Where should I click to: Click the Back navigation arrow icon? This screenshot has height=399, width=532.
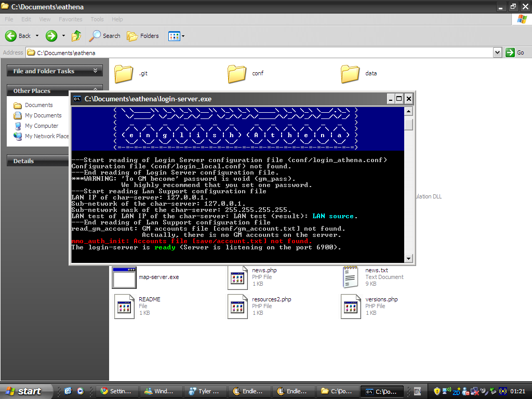pos(11,36)
